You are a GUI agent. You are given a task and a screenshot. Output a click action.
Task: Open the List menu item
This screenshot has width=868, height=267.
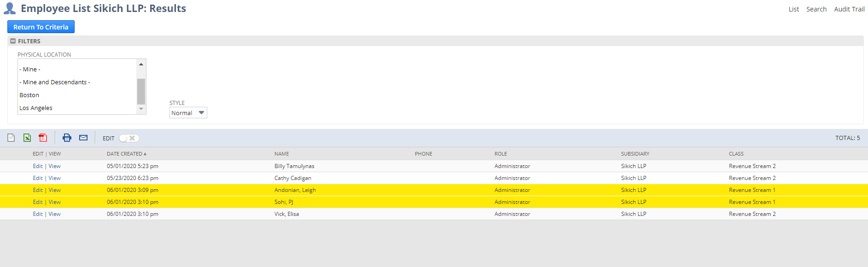click(x=793, y=9)
